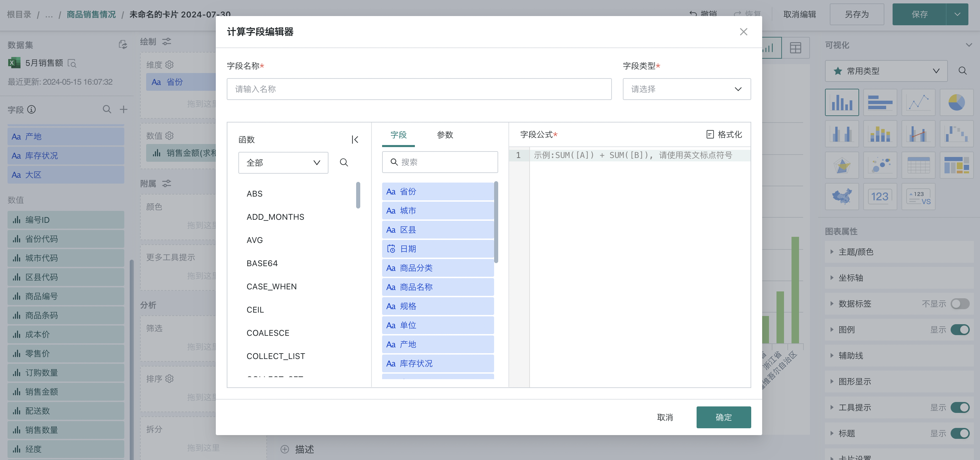Click the 取消 button

point(664,417)
